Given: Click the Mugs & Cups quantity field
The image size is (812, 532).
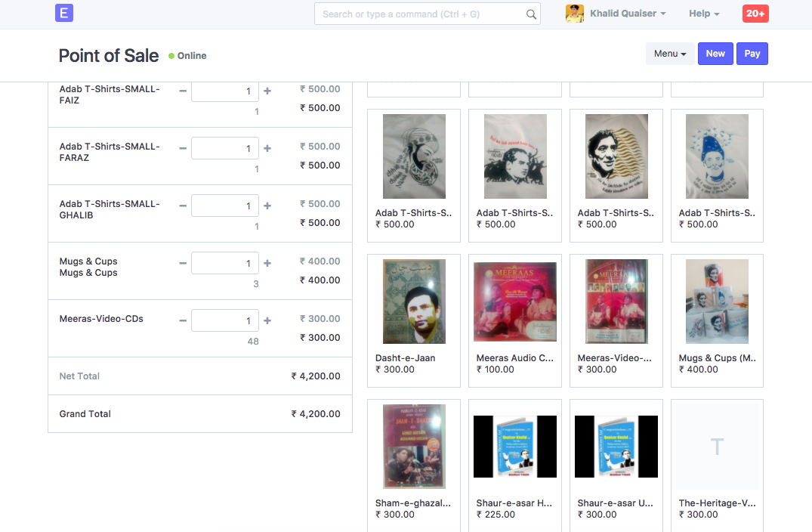Looking at the screenshot, I should pyautogui.click(x=225, y=263).
